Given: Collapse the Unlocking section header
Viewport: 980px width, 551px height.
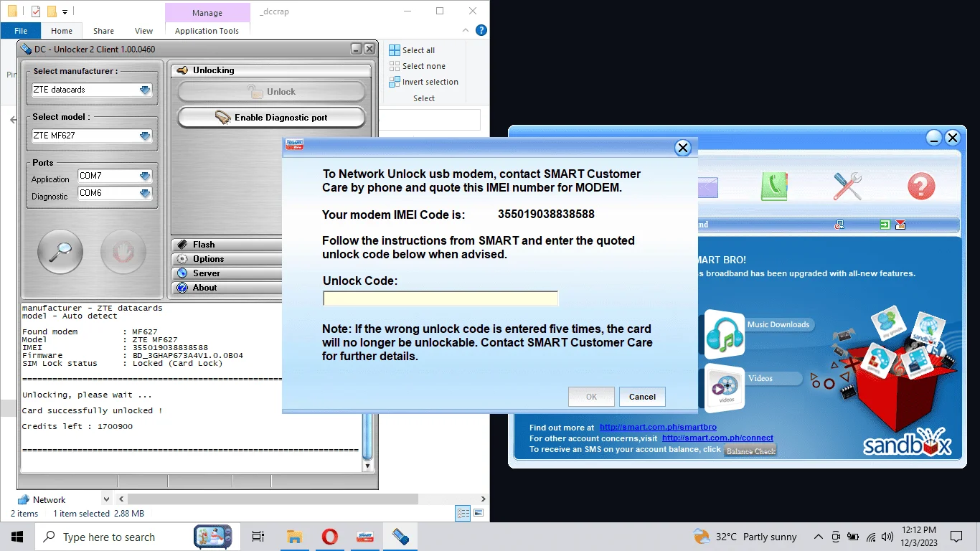Looking at the screenshot, I should [271, 70].
